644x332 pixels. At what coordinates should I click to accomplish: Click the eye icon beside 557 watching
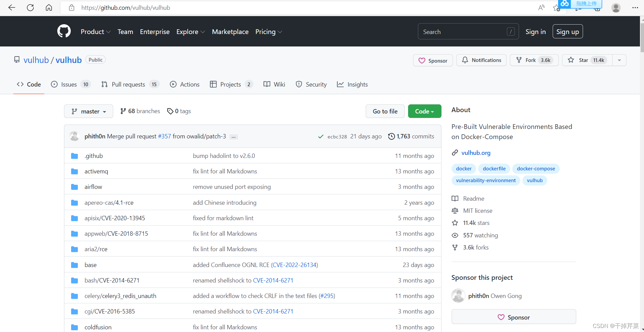[455, 235]
